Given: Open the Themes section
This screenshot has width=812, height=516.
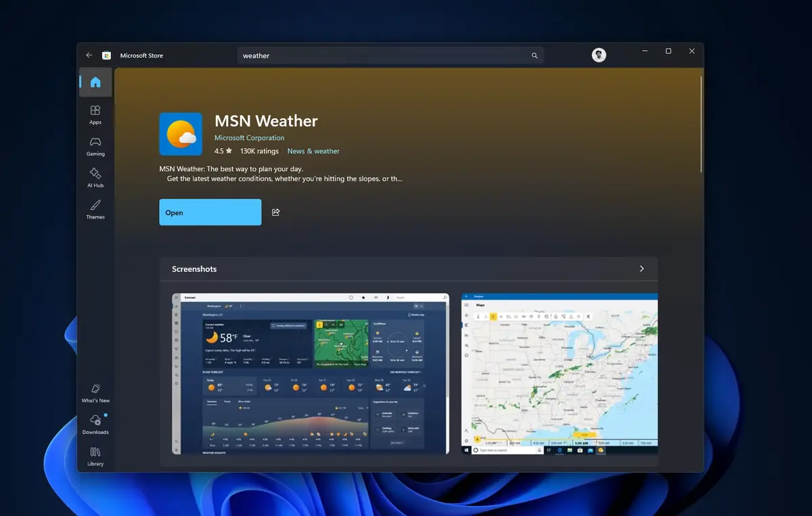Looking at the screenshot, I should (x=95, y=210).
